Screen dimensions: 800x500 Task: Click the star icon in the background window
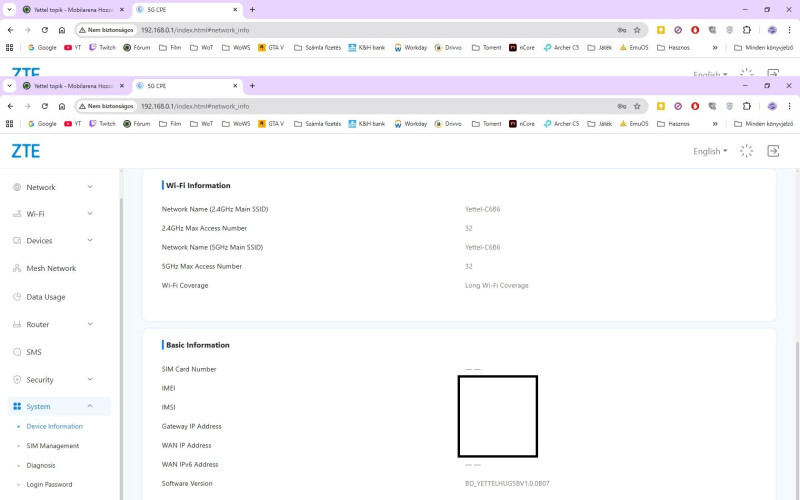tap(637, 30)
